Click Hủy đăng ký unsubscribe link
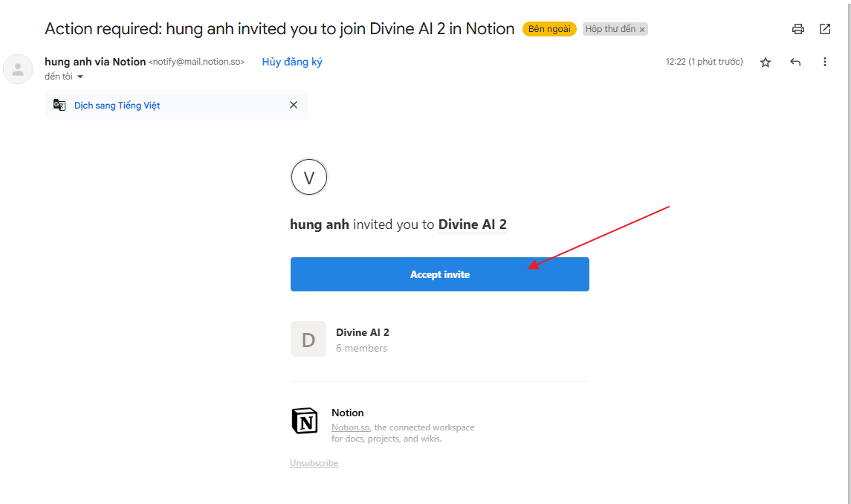 tap(292, 62)
